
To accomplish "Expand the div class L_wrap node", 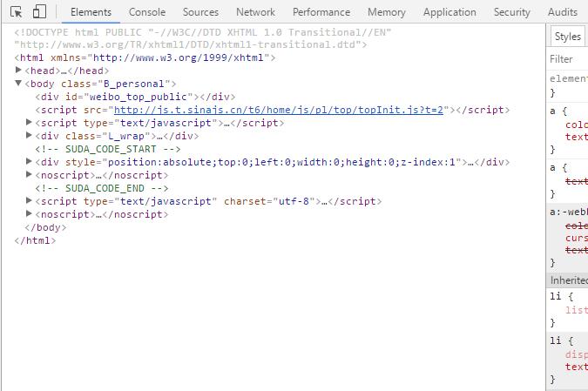I will pyautogui.click(x=29, y=135).
